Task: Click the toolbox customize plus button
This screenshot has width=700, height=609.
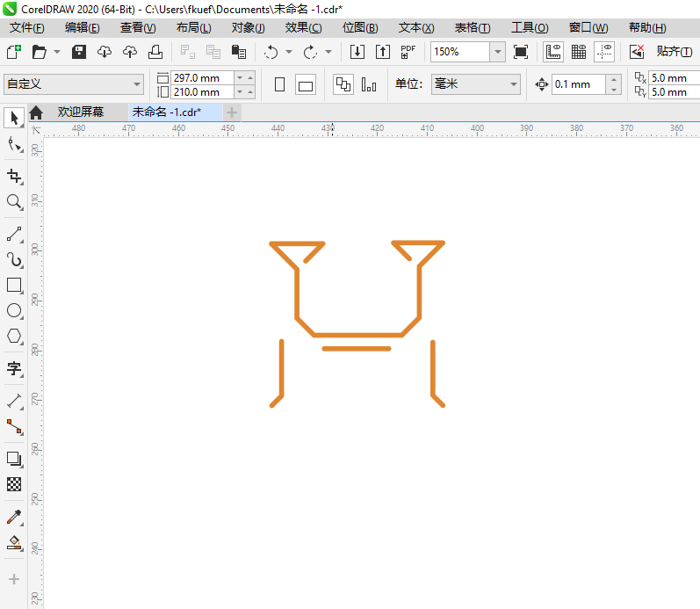Action: (14, 579)
